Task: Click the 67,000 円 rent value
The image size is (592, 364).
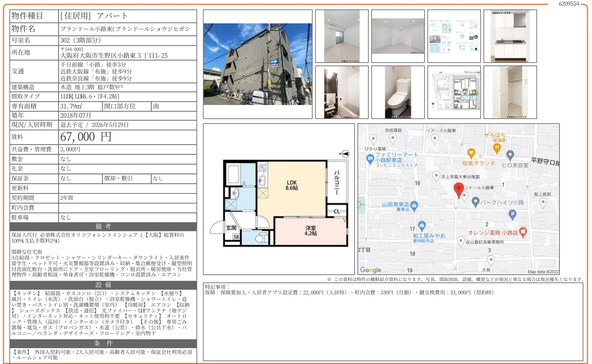Action: pos(86,137)
